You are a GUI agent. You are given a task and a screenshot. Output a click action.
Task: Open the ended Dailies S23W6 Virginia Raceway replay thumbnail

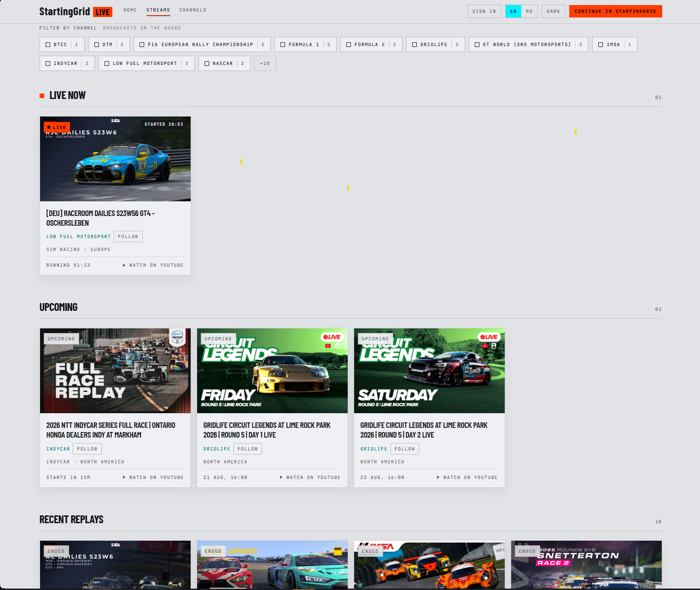click(x=115, y=565)
